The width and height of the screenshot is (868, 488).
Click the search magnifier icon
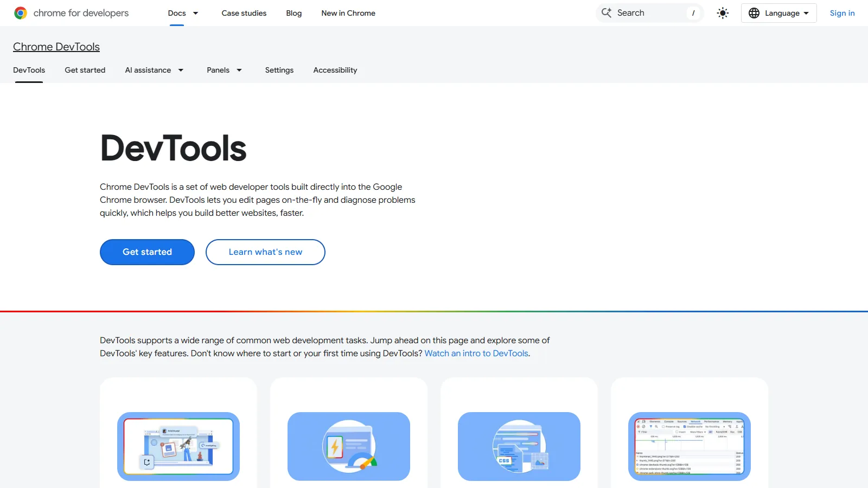point(607,12)
